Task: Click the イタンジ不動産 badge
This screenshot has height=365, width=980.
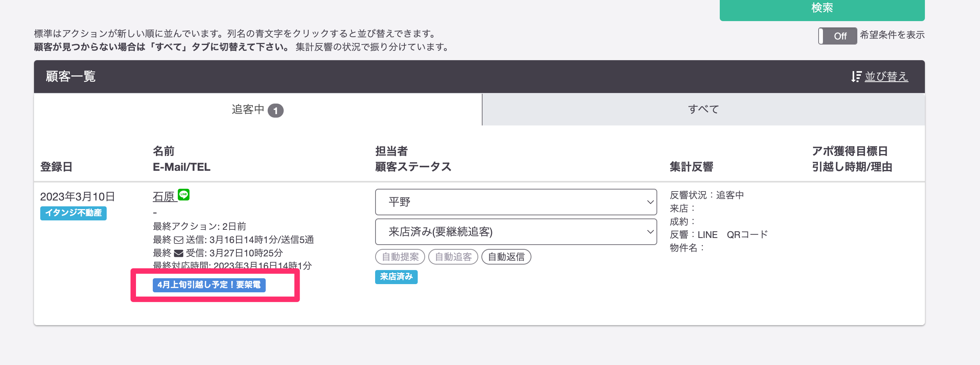Action: coord(73,213)
